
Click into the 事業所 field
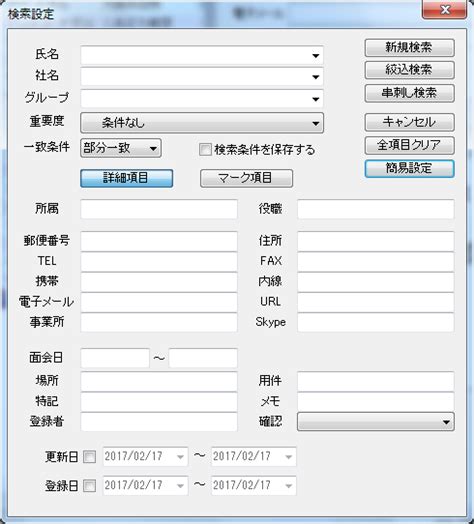[159, 322]
